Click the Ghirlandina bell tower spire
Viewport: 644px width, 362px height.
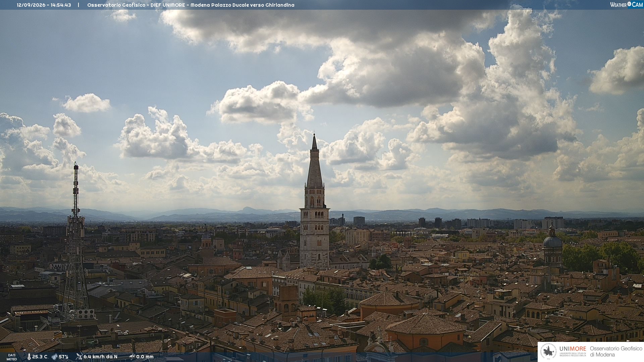click(x=314, y=161)
